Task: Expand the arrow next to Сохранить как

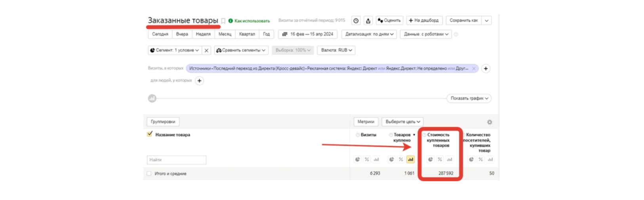Action: click(486, 20)
